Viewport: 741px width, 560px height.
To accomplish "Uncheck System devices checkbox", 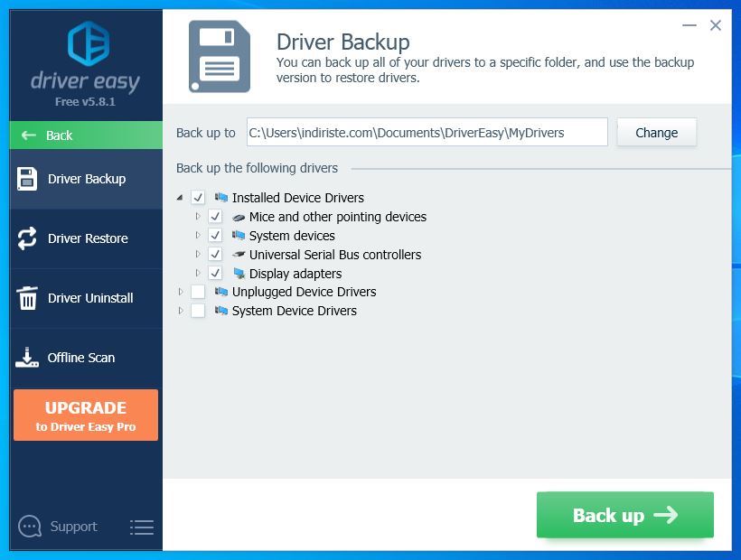I will tap(215, 235).
